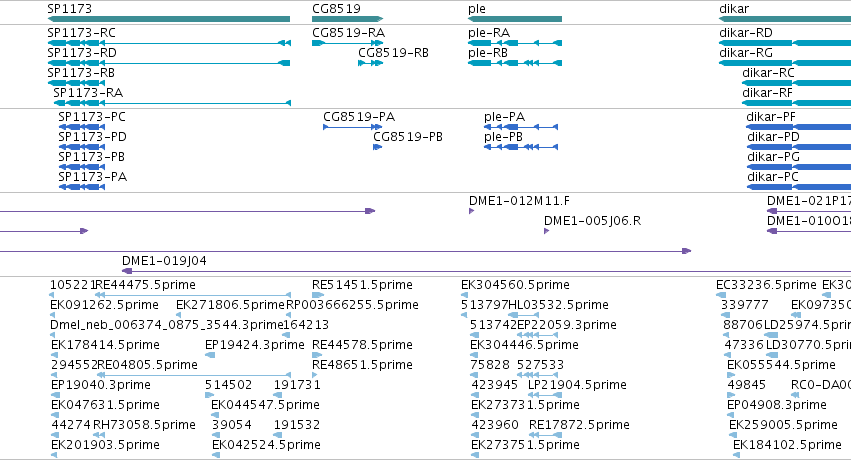Screen dimensions: 851x460
Task: Click EST label EP19424.3prime
Action: coord(255,346)
